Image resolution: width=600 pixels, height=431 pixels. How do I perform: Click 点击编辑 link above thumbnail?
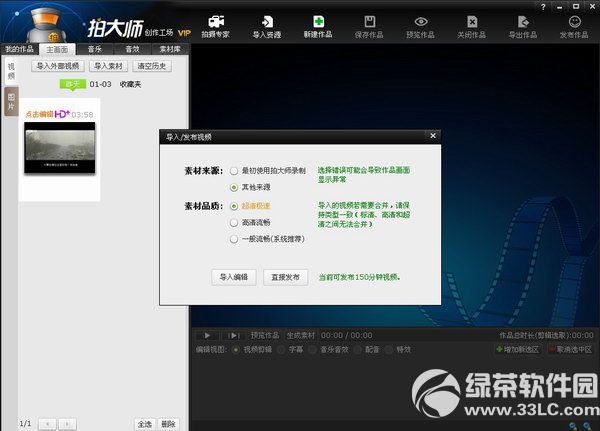pos(39,114)
